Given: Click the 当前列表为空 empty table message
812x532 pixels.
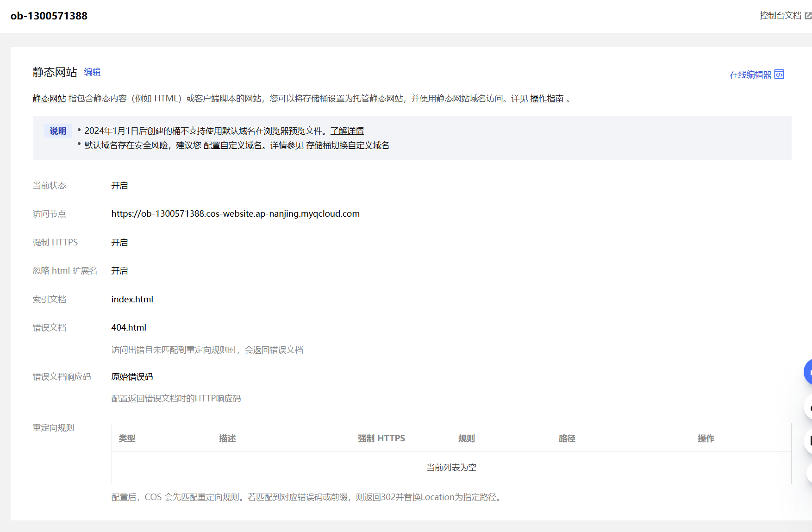Looking at the screenshot, I should (x=451, y=468).
